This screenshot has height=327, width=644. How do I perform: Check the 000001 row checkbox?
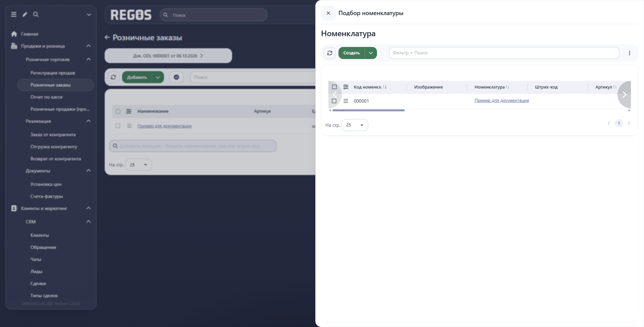click(x=334, y=101)
